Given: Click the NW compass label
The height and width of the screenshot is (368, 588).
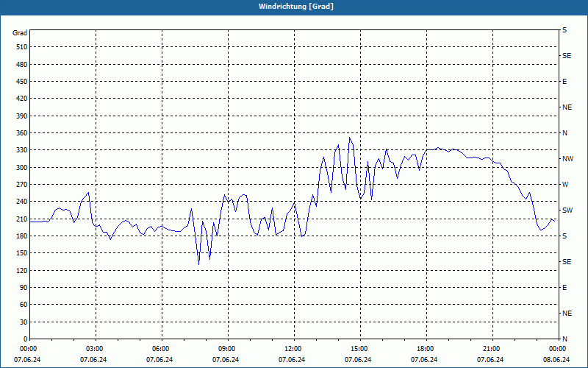Looking at the screenshot, I should tap(567, 159).
